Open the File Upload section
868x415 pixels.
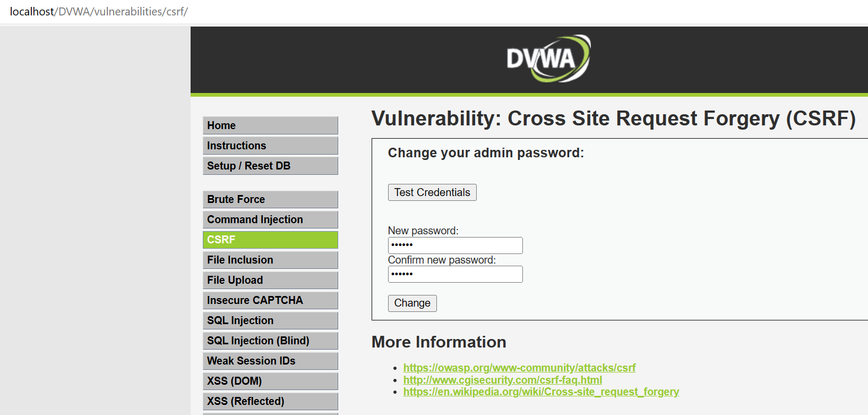click(x=270, y=280)
